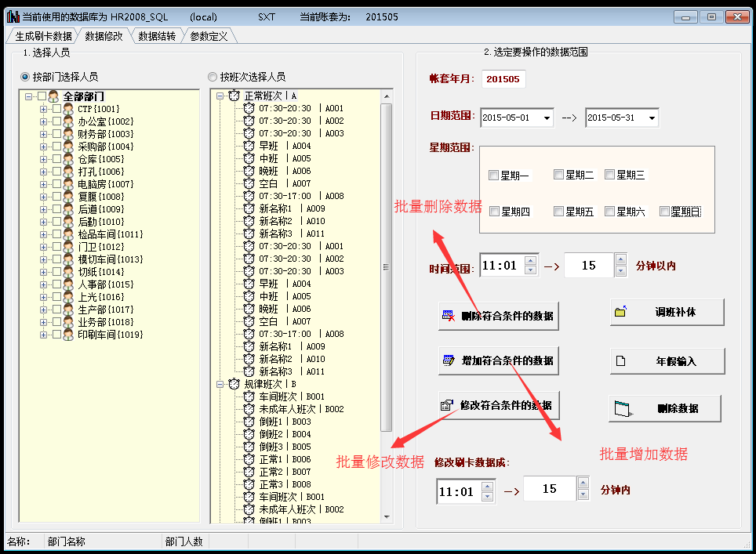
Task: Click the clock icon for 正常2 | B007
Action: pyautogui.click(x=249, y=471)
